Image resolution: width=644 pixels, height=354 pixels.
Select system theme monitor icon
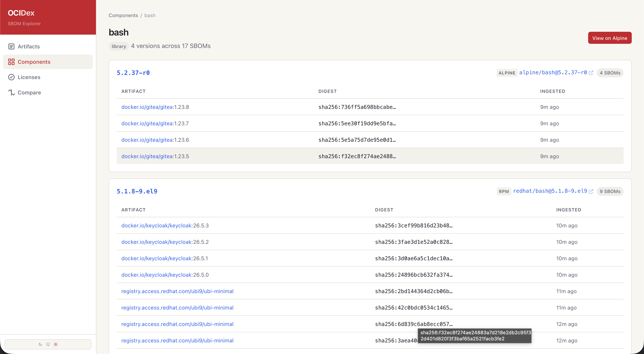click(x=48, y=344)
